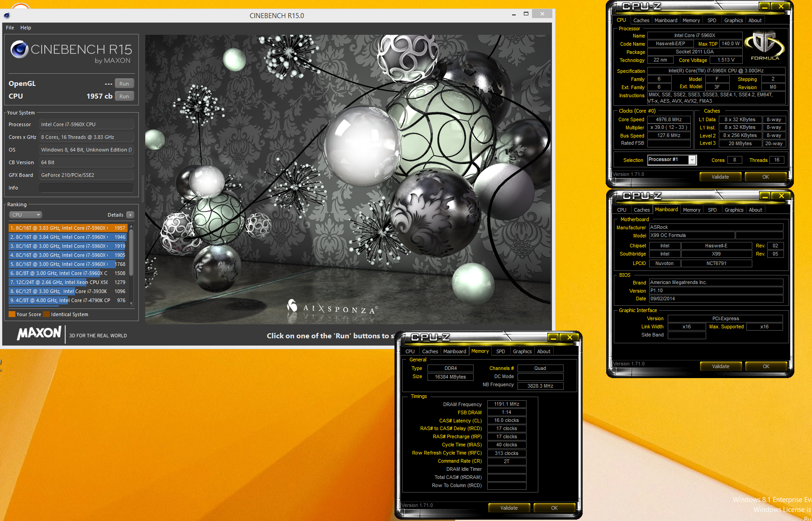
Task: Click the motherboard model X99 OC Formula
Action: [692, 236]
